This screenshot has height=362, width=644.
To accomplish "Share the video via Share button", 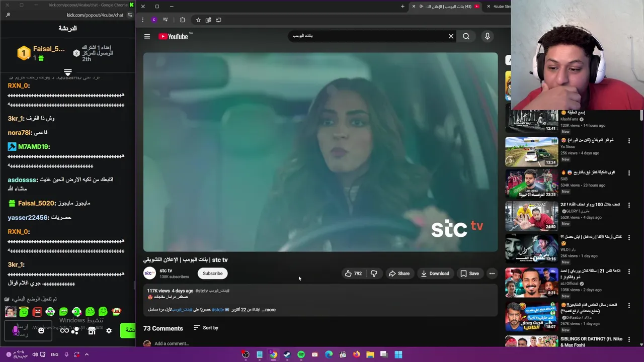I will coord(399,274).
